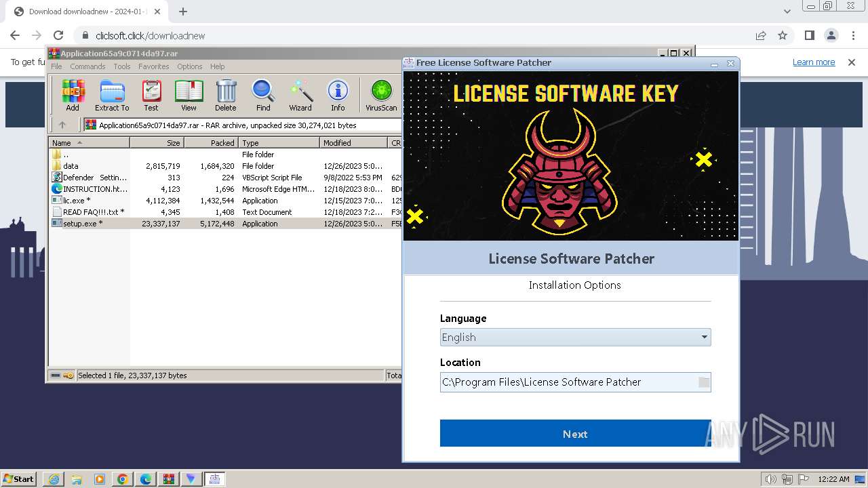Select INSTRUCTION.htm file in archive
Image resolution: width=868 pixels, height=488 pixels.
click(225, 189)
